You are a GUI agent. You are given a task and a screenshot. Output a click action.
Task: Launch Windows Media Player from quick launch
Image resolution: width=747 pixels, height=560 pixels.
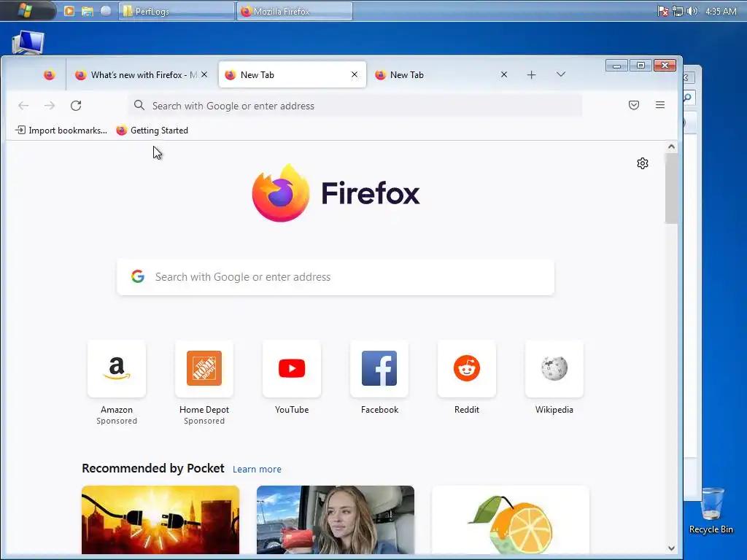(x=69, y=11)
